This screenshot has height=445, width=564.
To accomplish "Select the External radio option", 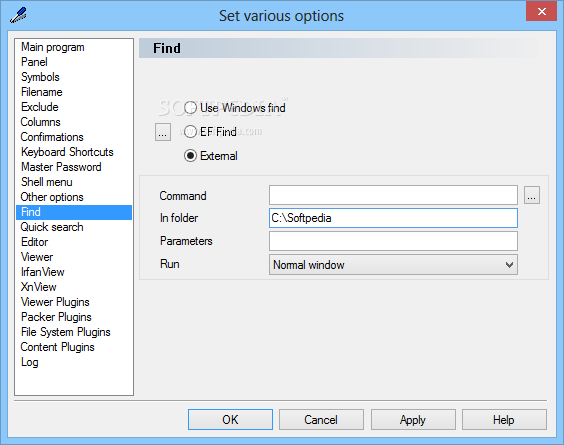I will pyautogui.click(x=210, y=156).
